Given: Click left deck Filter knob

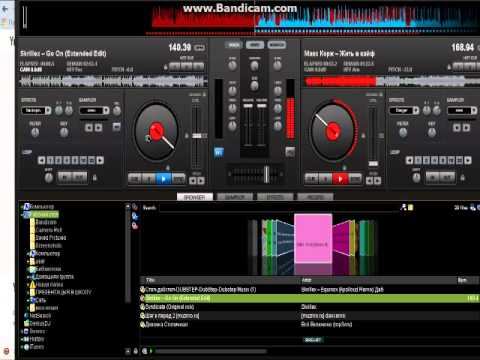Looking at the screenshot, I should tap(35, 132).
